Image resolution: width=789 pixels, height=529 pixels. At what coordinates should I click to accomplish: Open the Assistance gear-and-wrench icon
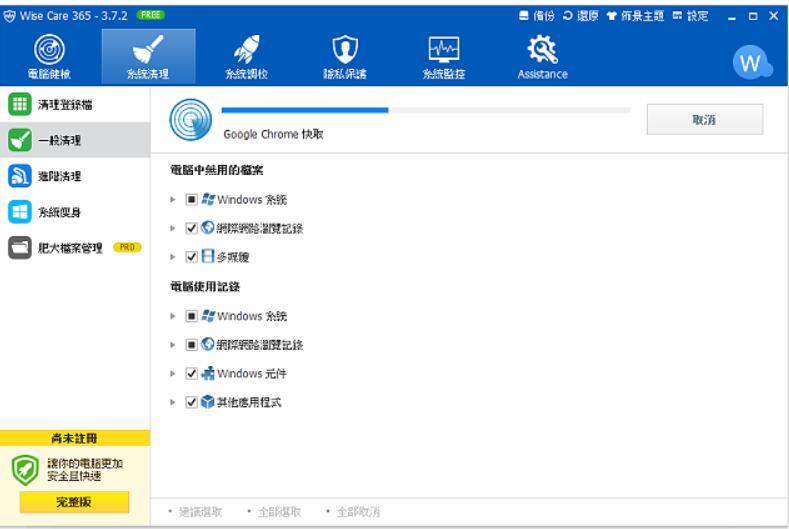[x=542, y=49]
